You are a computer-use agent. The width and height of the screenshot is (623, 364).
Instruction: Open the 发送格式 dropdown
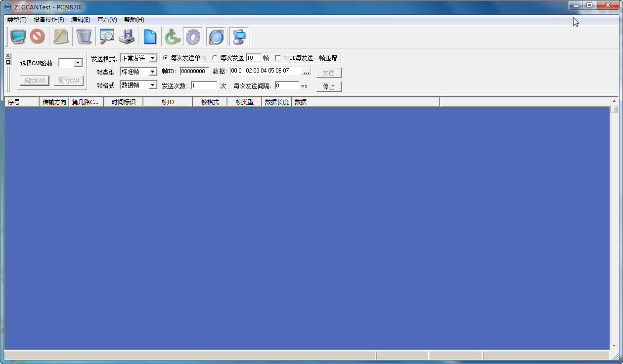point(152,58)
